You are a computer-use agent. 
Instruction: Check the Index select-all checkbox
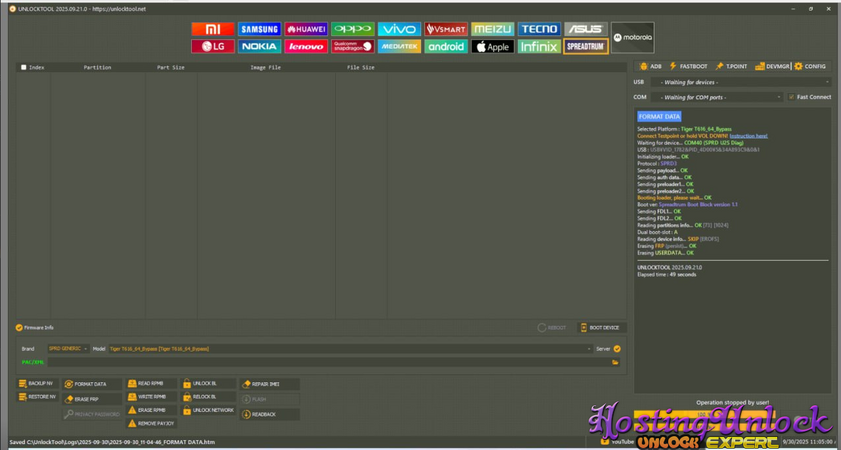(24, 68)
